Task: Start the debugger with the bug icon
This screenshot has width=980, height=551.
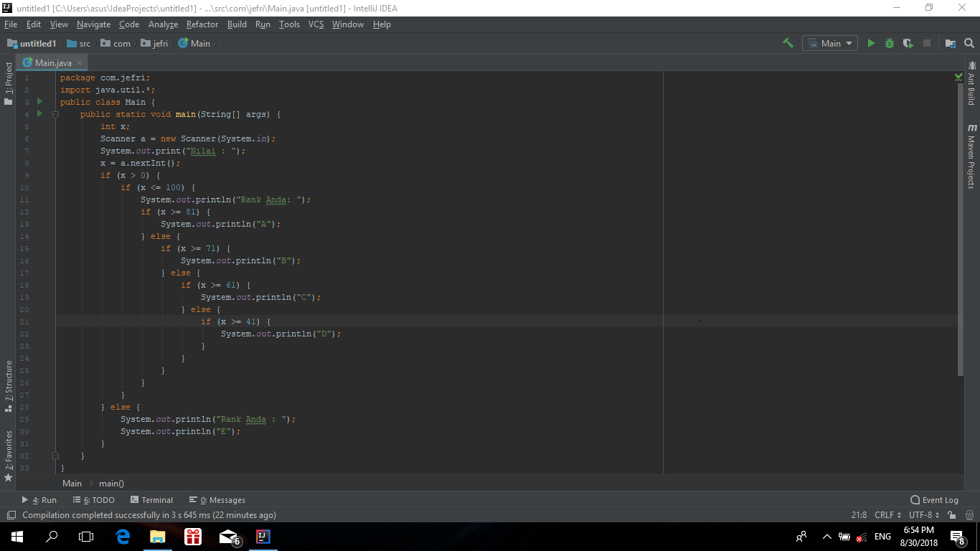Action: (x=889, y=43)
